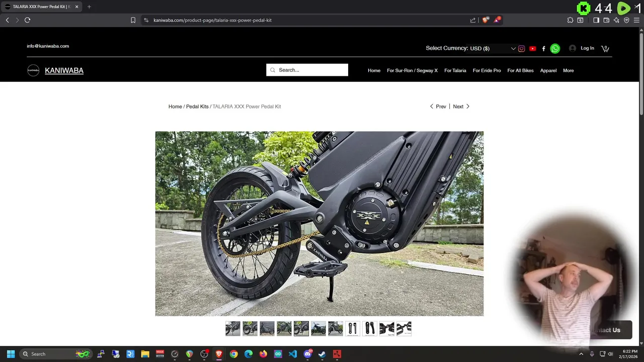Open the Kaniwaba YouTube channel

click(x=533, y=49)
